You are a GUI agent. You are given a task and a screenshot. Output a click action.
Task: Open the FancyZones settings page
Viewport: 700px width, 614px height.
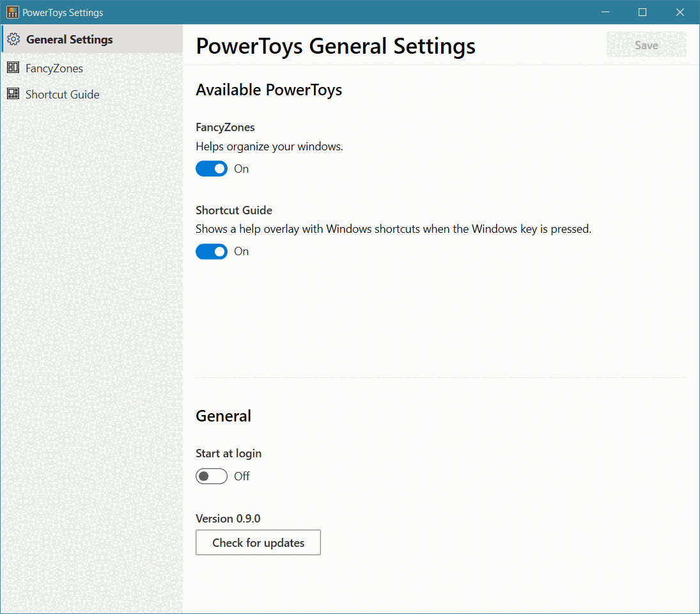[52, 67]
